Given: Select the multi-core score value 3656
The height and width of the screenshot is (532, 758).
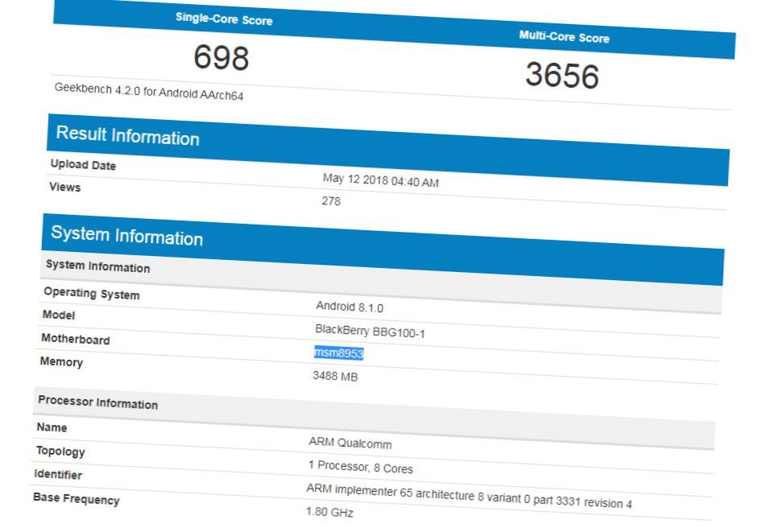Looking at the screenshot, I should click(562, 76).
